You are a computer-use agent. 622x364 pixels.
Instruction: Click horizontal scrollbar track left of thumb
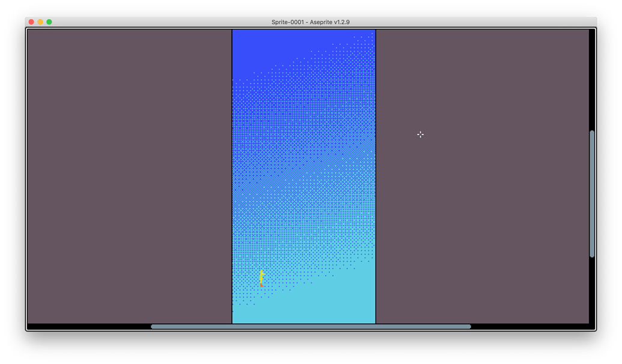click(90, 327)
